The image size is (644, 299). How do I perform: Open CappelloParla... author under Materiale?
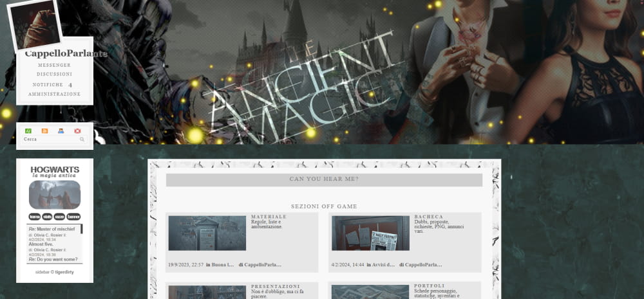coord(263,265)
